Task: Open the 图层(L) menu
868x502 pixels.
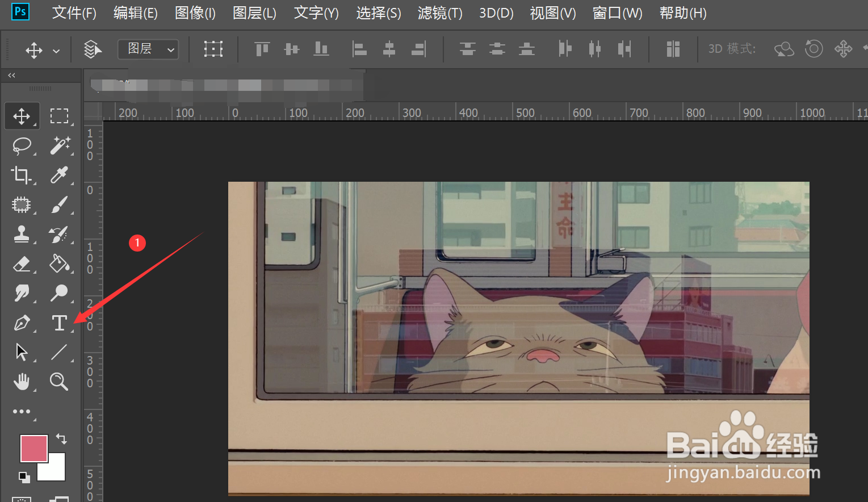Action: pyautogui.click(x=254, y=12)
